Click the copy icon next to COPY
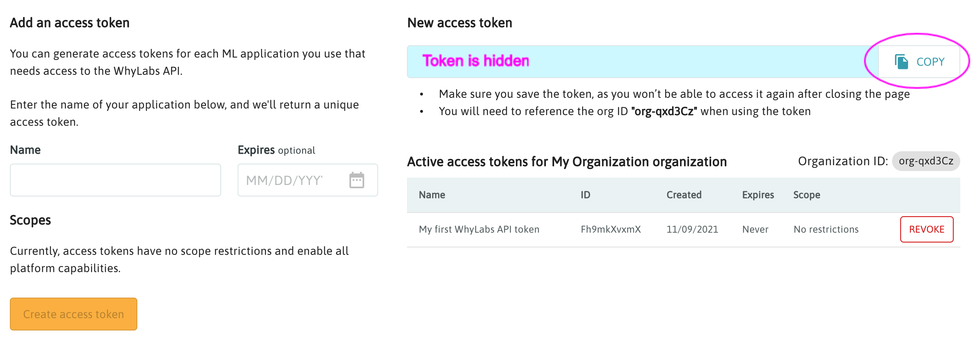 (x=901, y=62)
